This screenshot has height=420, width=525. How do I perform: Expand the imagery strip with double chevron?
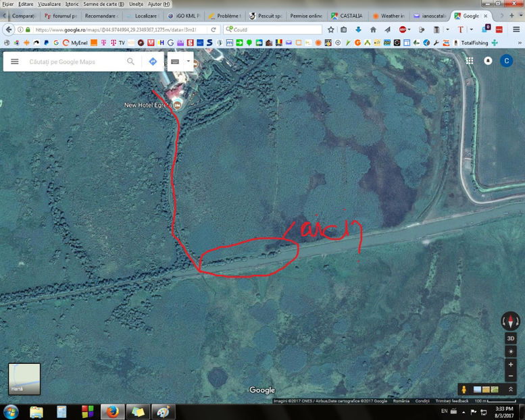pos(511,390)
